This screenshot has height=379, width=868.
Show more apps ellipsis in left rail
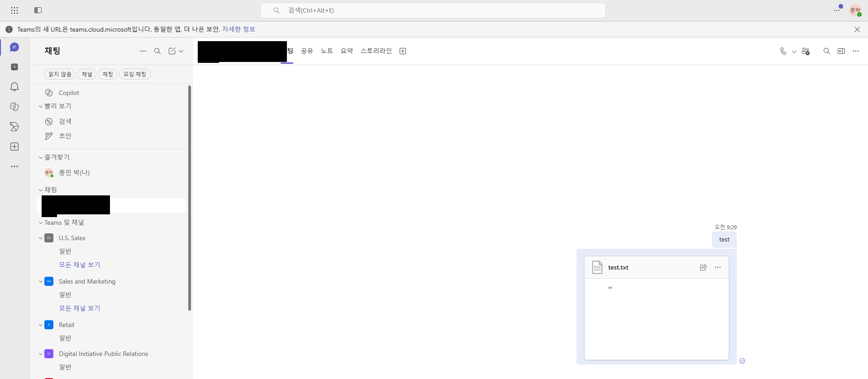[x=14, y=166]
